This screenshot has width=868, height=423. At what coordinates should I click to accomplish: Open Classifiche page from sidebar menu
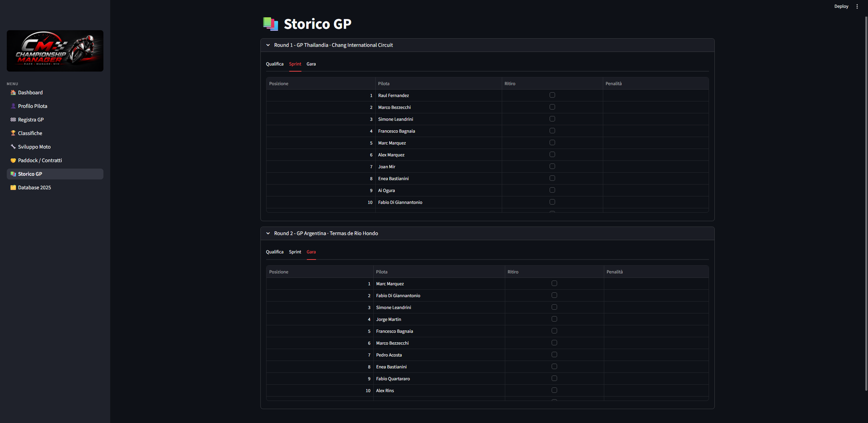[x=55, y=133]
